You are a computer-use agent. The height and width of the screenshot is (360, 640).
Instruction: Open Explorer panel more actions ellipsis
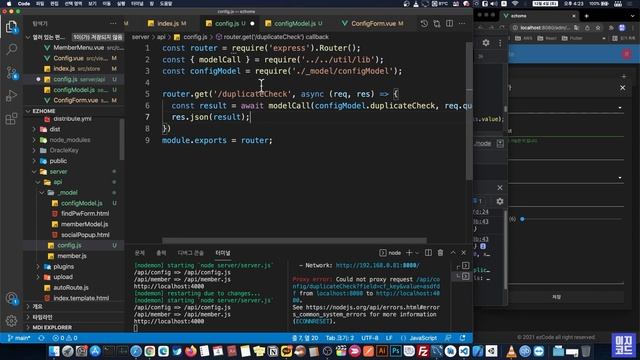113,24
